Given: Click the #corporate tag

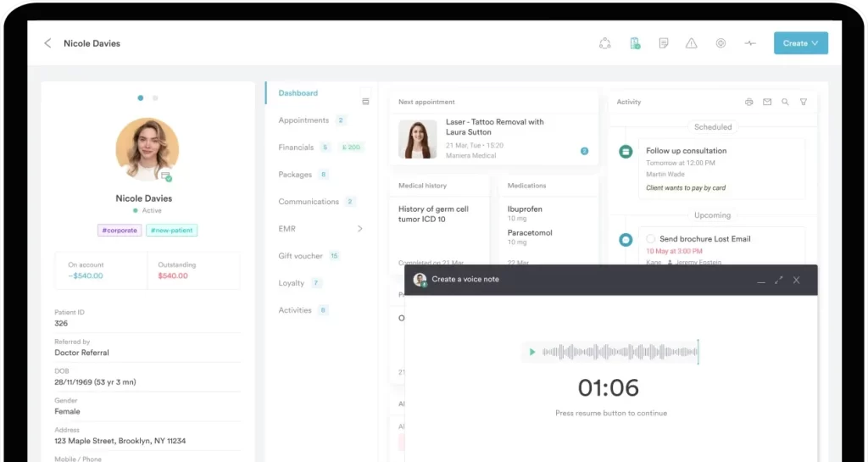Looking at the screenshot, I should pyautogui.click(x=120, y=230).
